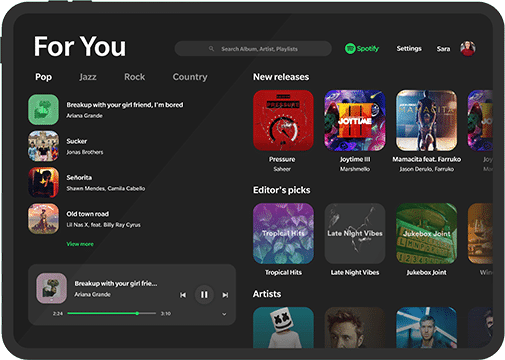
Task: Open the Joytime III album cover
Action: pos(355,120)
